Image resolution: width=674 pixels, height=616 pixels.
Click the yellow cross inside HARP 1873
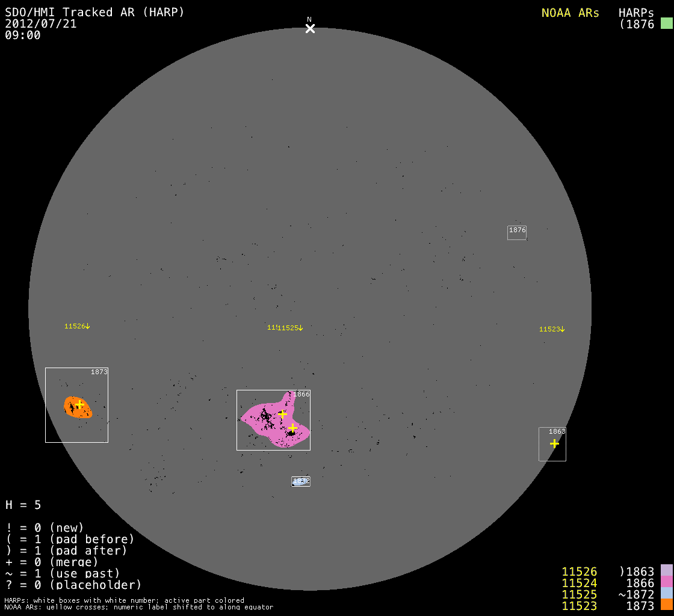(x=79, y=405)
